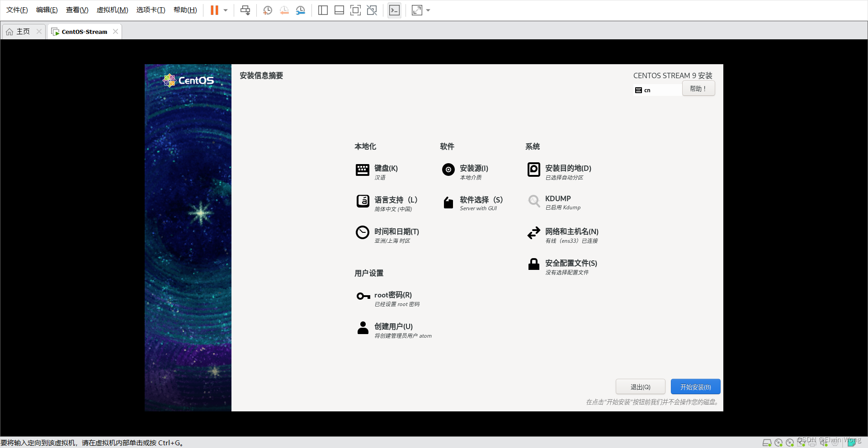Open the snapshot manager
The height and width of the screenshot is (448, 868).
[301, 10]
